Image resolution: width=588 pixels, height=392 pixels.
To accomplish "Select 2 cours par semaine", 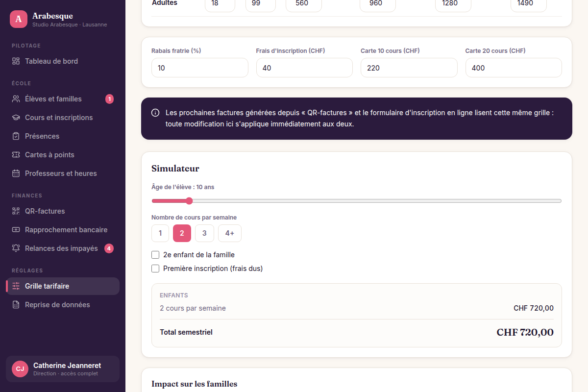I will (182, 233).
